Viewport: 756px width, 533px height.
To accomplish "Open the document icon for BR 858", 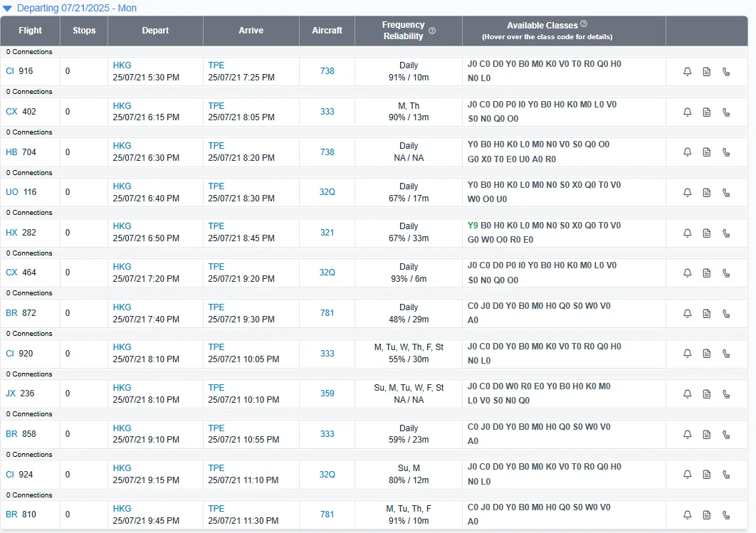I will tap(707, 435).
